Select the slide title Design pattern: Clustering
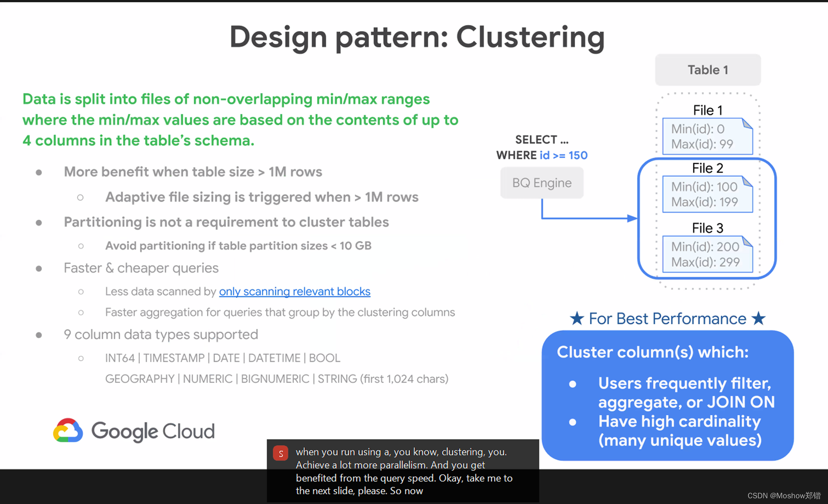This screenshot has height=504, width=828. pos(417,37)
